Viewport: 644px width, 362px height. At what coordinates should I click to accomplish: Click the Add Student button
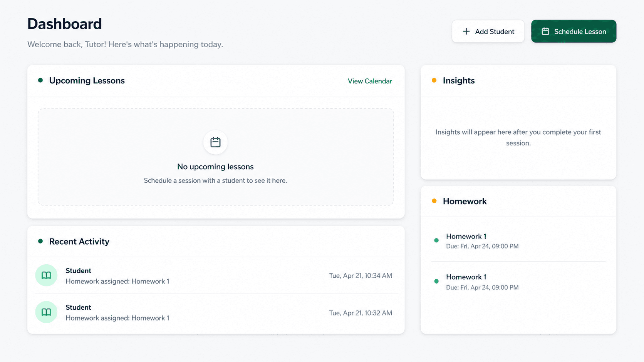tap(488, 31)
